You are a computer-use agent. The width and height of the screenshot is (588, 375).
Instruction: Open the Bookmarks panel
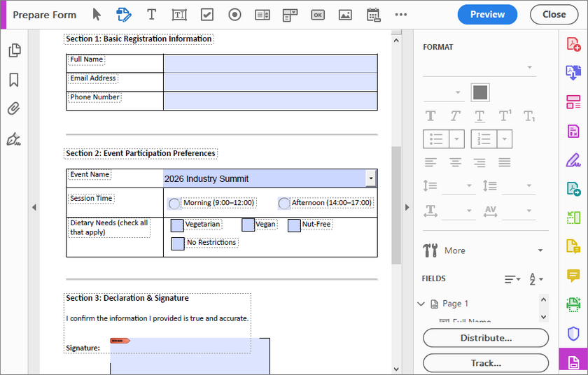pyautogui.click(x=14, y=80)
